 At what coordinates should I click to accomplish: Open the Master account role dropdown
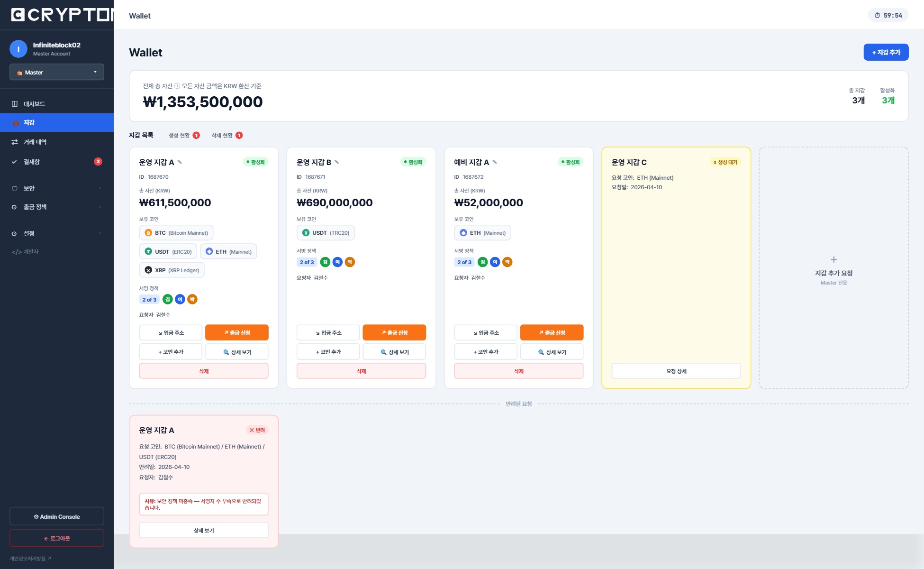point(57,72)
